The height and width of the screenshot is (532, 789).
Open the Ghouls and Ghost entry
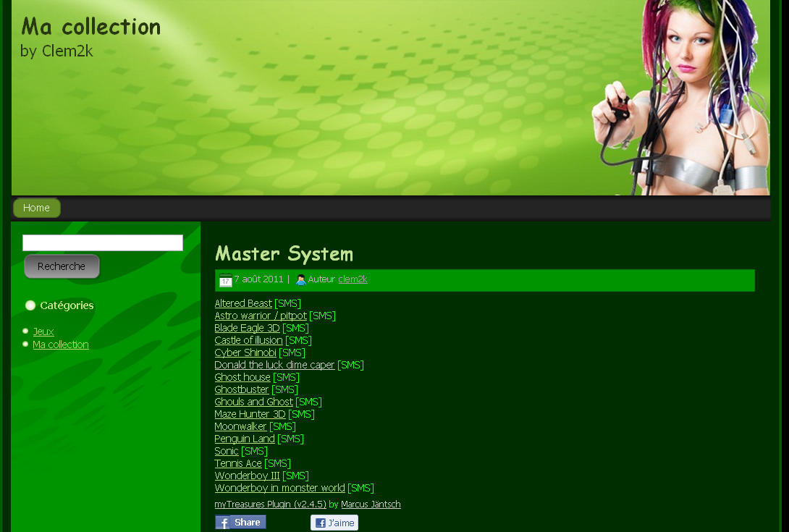(x=253, y=402)
